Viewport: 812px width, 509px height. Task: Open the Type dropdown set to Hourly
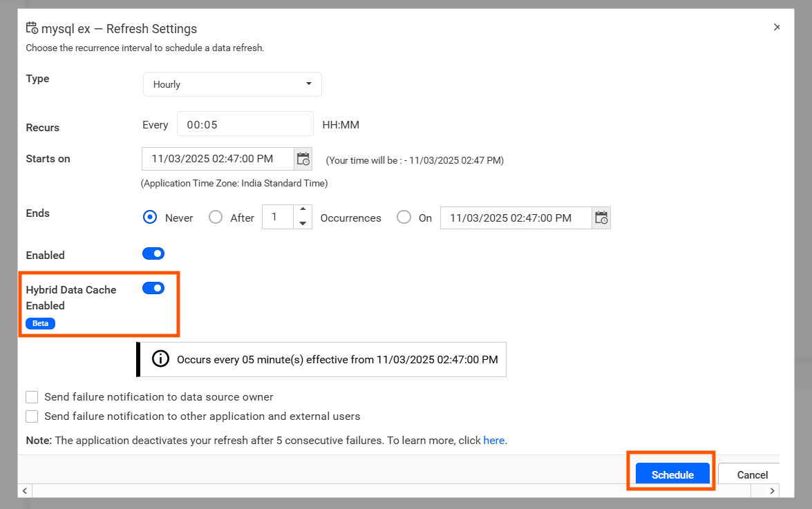tap(232, 84)
